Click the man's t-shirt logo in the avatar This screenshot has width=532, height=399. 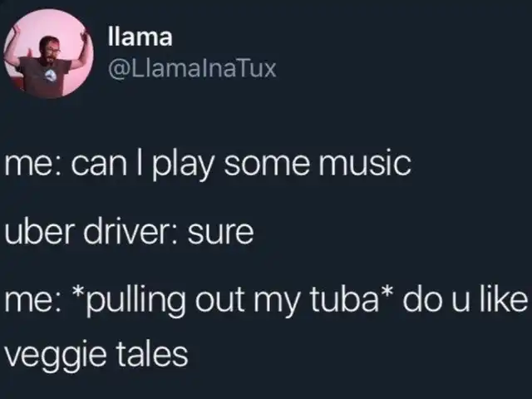51,76
